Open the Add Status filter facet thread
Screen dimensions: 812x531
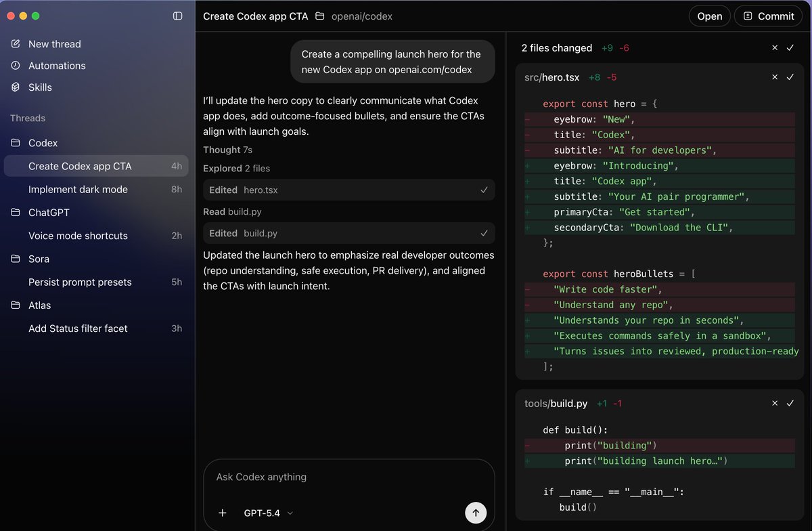click(96, 328)
